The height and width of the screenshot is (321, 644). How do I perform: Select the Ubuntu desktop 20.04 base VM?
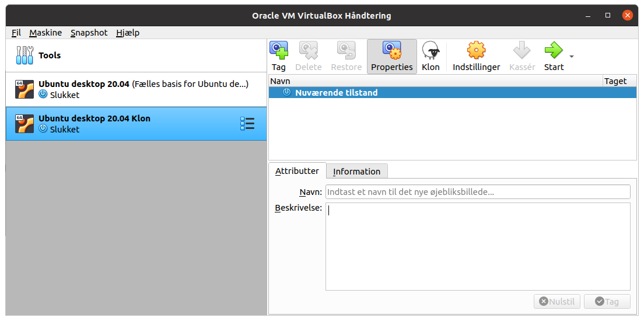click(x=136, y=89)
